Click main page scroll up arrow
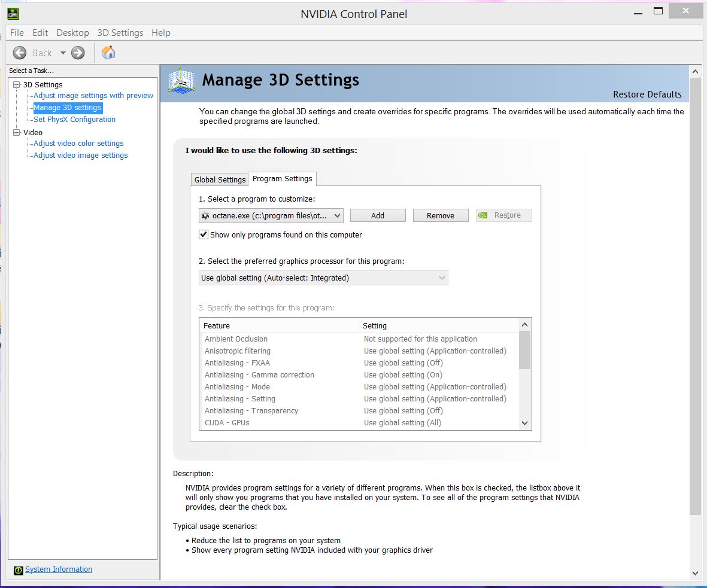This screenshot has height=588, width=707. click(695, 72)
